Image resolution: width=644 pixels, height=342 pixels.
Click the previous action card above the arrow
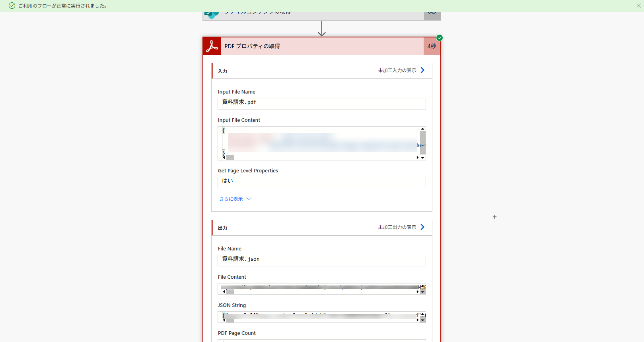click(x=322, y=16)
